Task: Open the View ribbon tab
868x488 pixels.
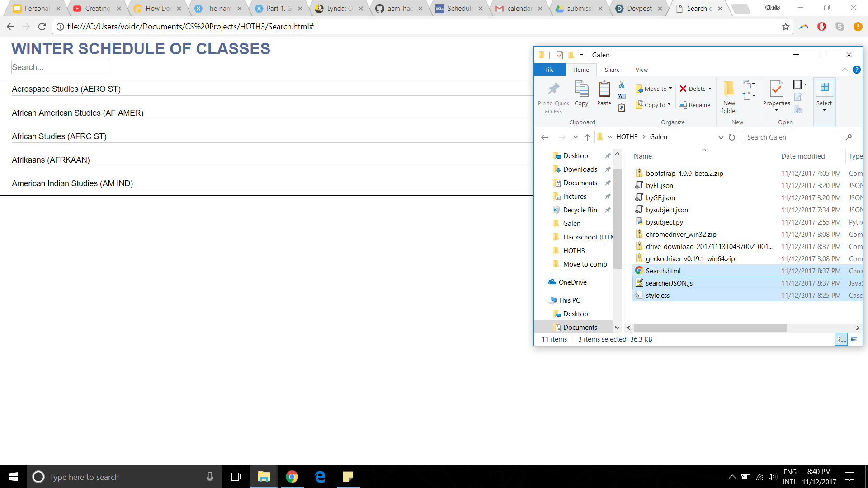Action: [x=641, y=70]
